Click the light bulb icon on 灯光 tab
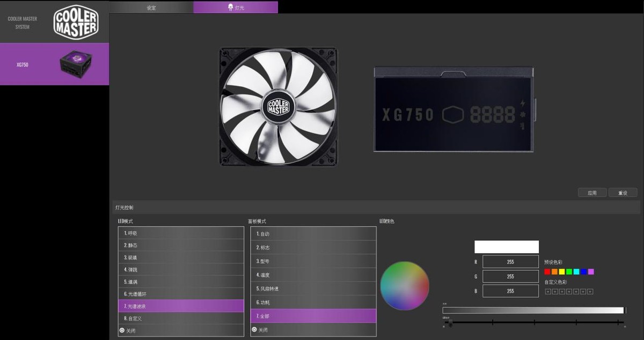Viewport: 644px width, 340px height. 230,8
